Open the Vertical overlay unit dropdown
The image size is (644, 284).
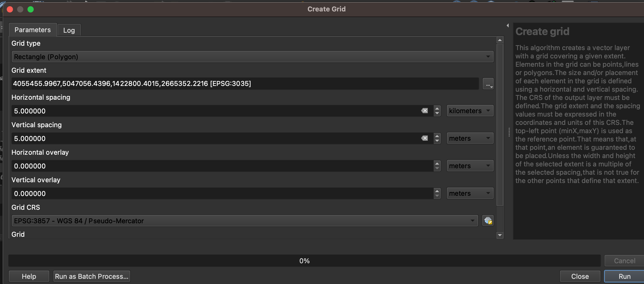(470, 193)
